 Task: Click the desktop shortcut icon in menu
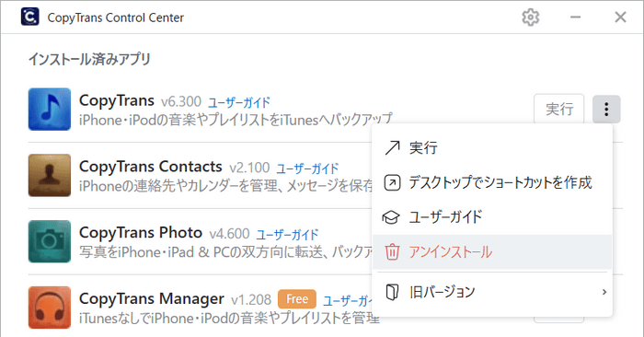point(392,183)
